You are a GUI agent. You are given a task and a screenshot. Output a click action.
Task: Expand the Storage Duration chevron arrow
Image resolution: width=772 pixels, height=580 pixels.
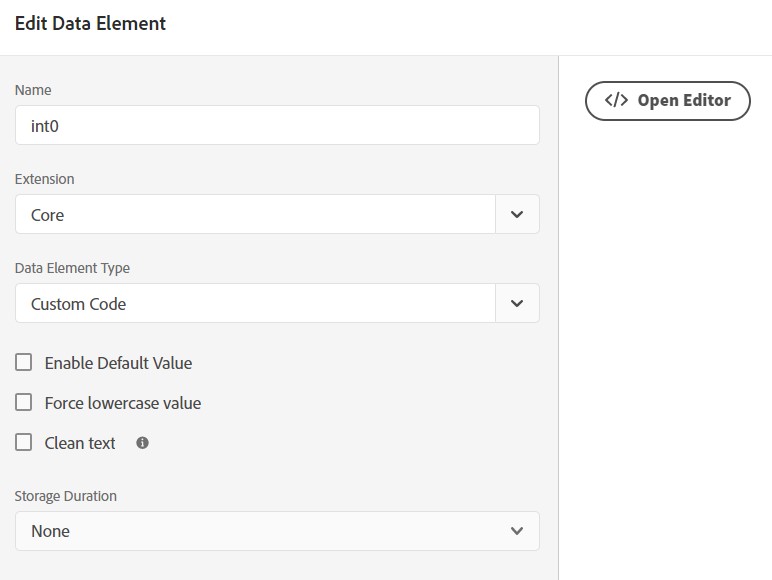pos(516,531)
